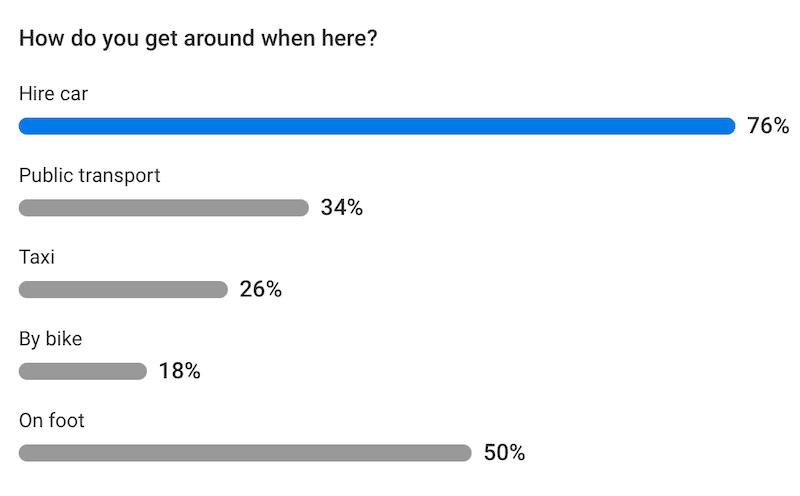Click the 18% percentage value
Screen dimensions: 800x496
click(x=179, y=372)
